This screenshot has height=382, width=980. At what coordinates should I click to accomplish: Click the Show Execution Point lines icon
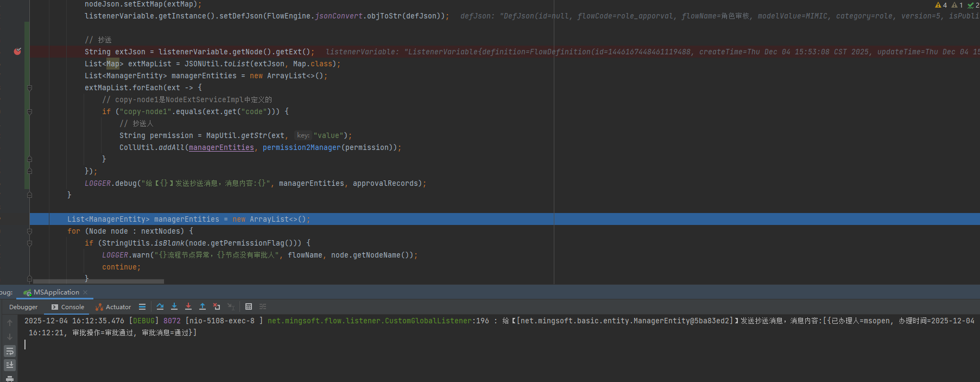(x=142, y=306)
